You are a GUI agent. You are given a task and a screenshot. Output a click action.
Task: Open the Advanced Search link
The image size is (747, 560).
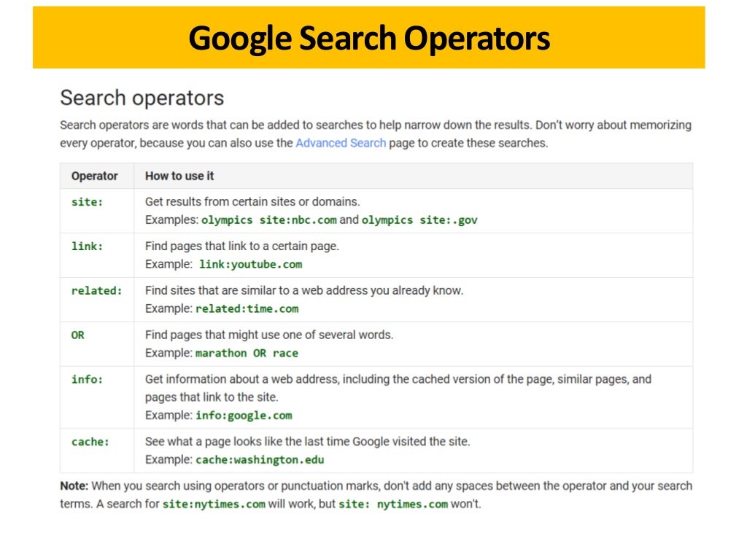point(341,143)
